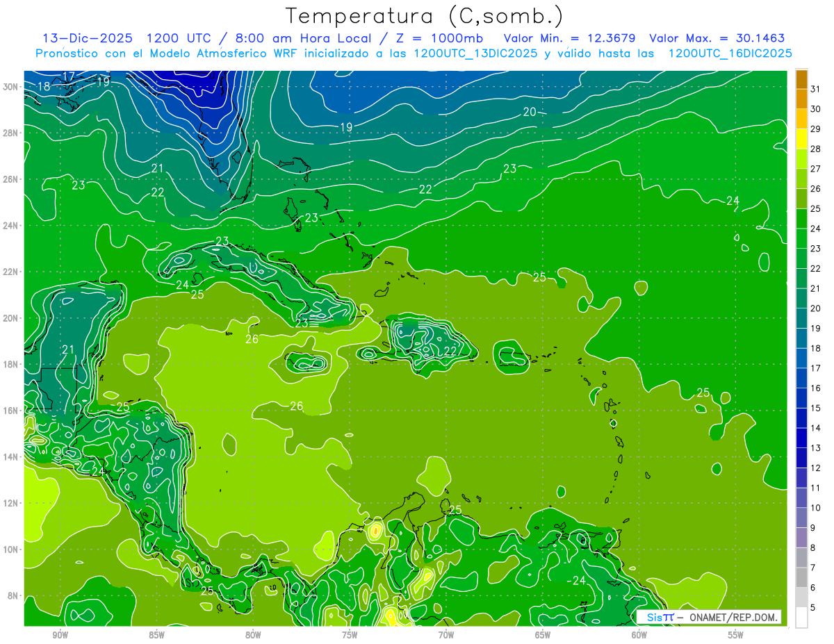Click the 24N latitude axis label
834x644 pixels.
tap(10, 225)
